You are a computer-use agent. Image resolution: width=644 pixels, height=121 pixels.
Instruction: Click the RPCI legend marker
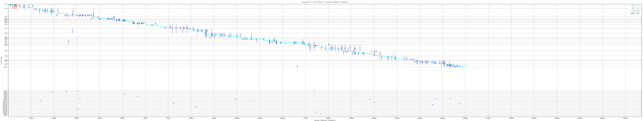coord(638,10)
